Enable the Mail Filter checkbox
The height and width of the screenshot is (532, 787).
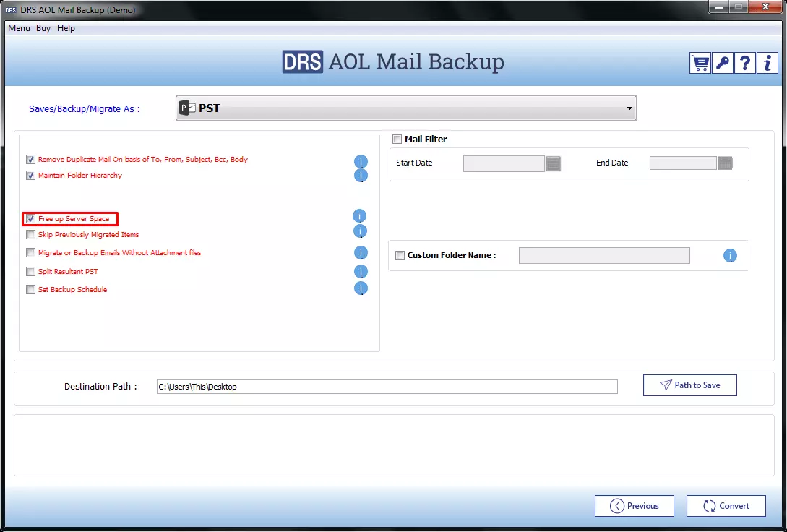point(397,140)
